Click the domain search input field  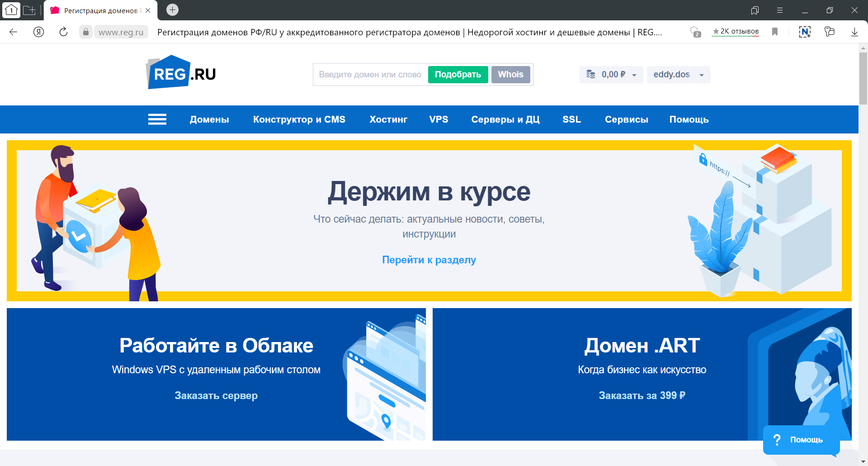tap(370, 75)
